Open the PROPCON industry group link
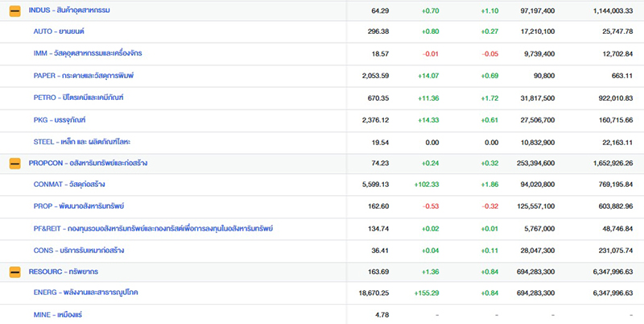644x324 pixels. pos(88,163)
